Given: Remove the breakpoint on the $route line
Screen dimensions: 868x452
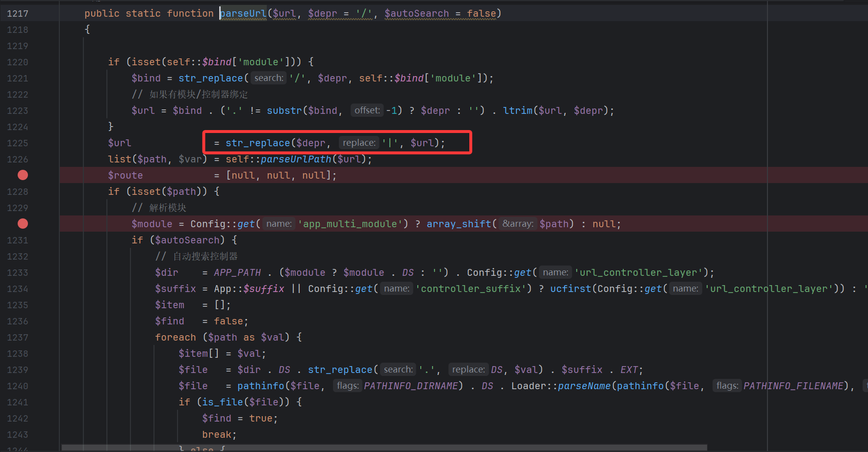Looking at the screenshot, I should click(x=23, y=175).
